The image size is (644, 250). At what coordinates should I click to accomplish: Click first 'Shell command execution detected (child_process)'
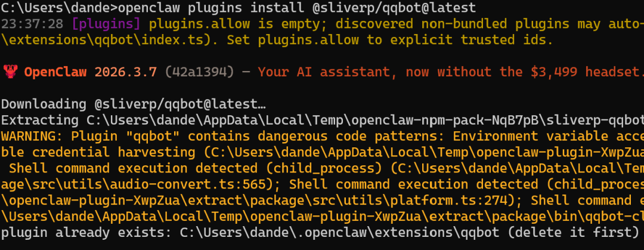click(x=196, y=168)
